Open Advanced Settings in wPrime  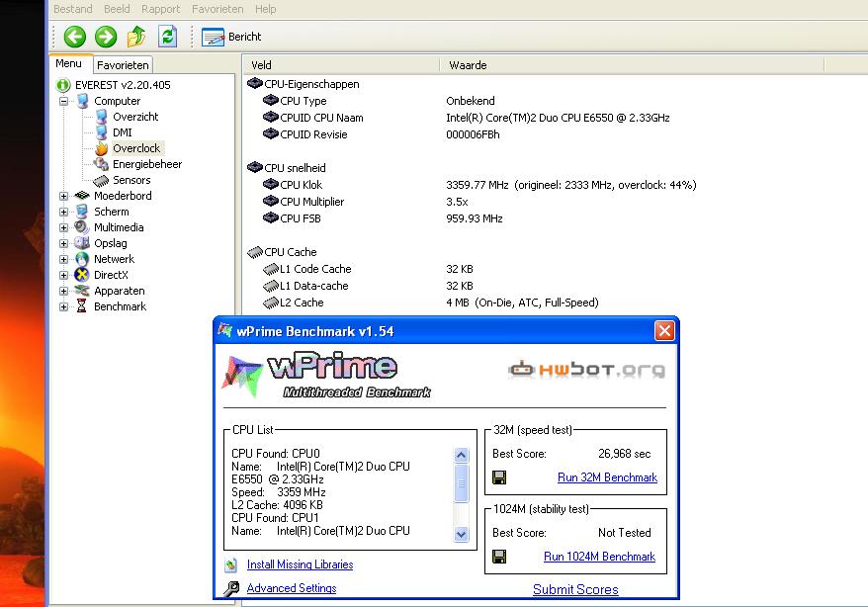pyautogui.click(x=292, y=588)
